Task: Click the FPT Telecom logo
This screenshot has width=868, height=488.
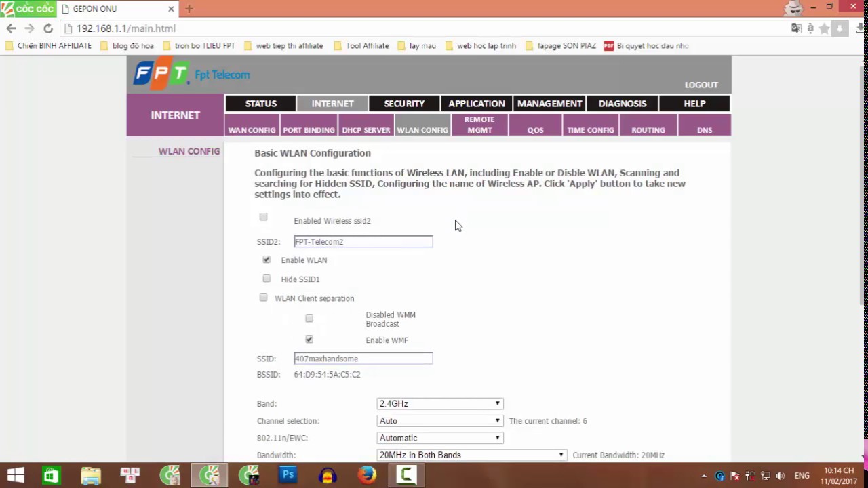Action: point(191,74)
